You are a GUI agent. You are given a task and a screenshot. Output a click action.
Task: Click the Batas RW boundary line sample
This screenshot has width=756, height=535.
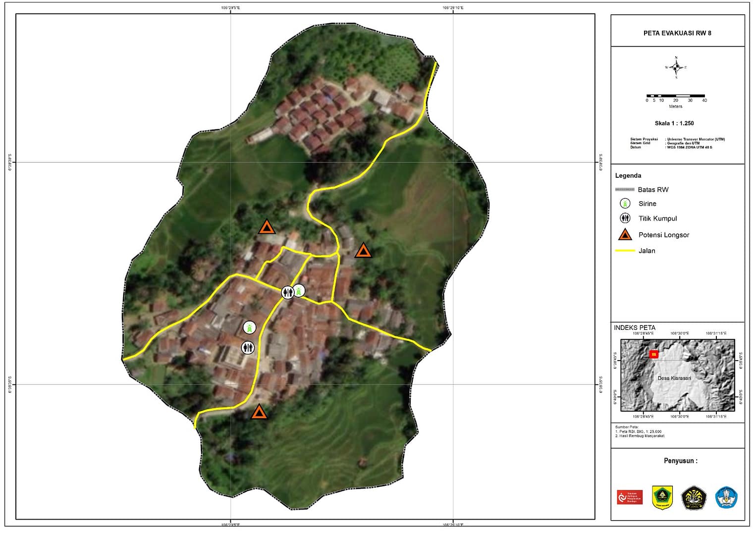625,190
